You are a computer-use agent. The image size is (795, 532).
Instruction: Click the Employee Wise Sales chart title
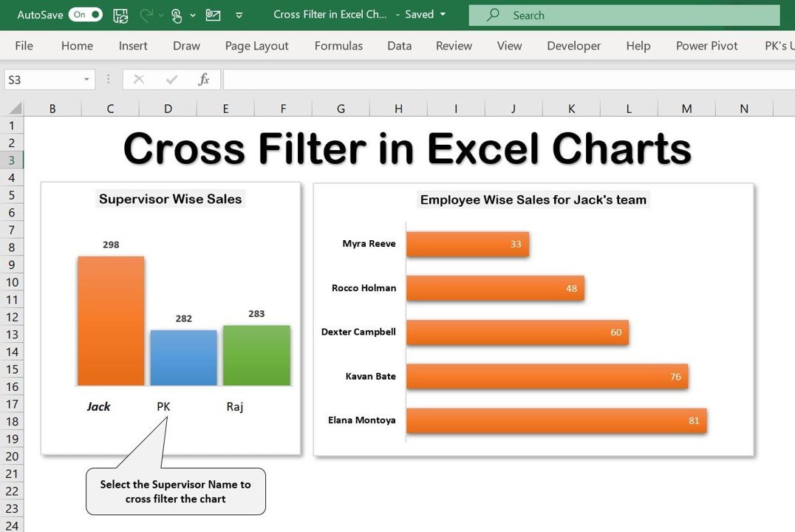pos(533,199)
